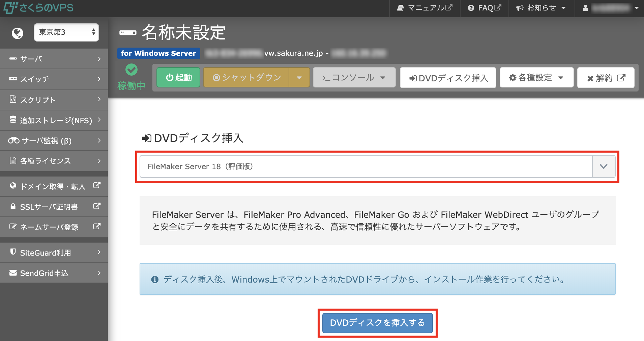This screenshot has height=341, width=644.
Task: Click the for Windows Server badge
Action: tap(158, 53)
